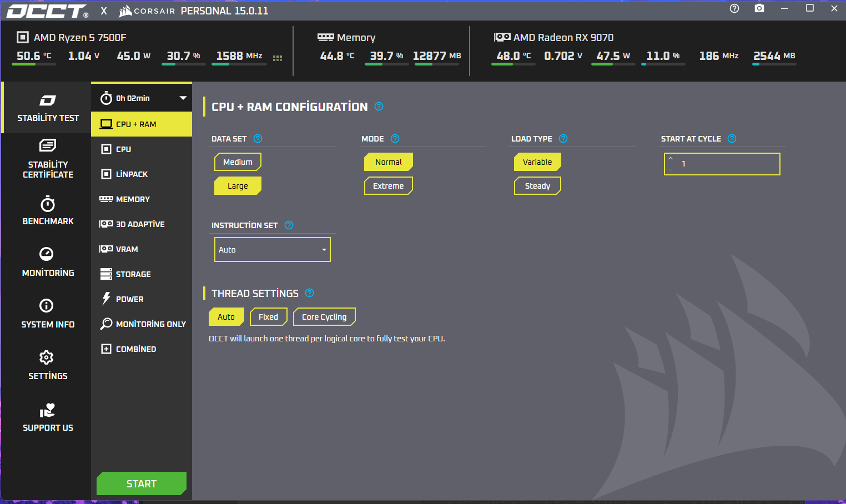
Task: Enable Core Cycling thread mode
Action: click(x=324, y=317)
